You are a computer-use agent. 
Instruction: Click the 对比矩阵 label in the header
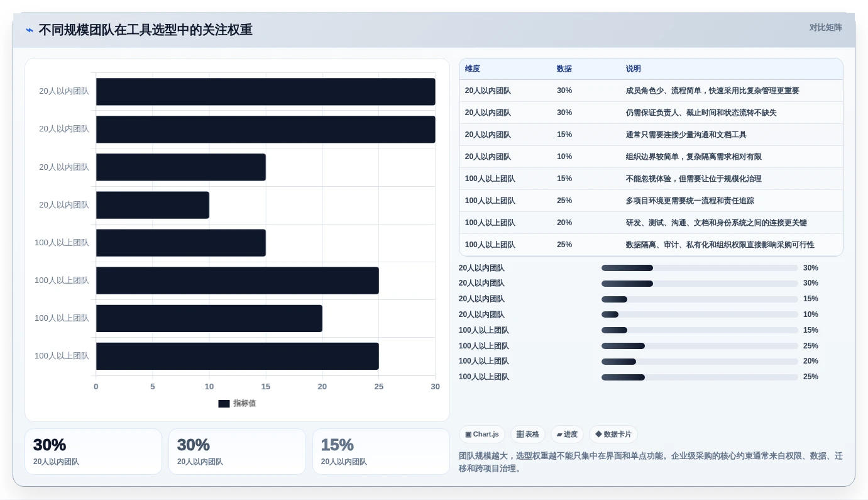coord(826,28)
